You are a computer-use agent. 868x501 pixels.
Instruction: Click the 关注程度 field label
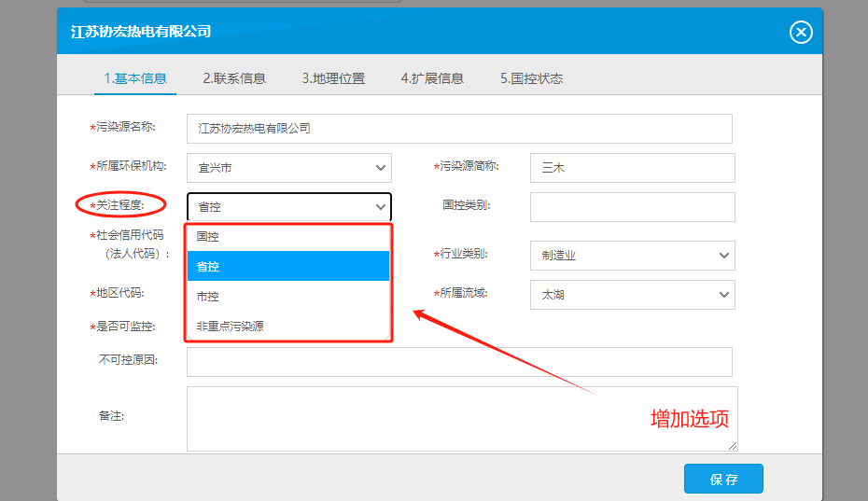click(x=117, y=205)
